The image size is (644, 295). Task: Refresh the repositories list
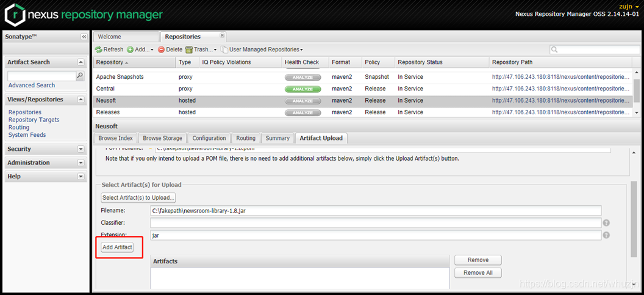(x=109, y=49)
